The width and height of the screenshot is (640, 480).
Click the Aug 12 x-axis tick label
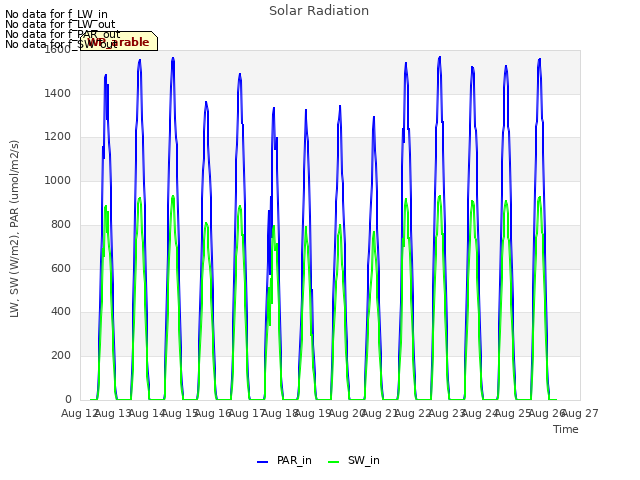(x=80, y=413)
